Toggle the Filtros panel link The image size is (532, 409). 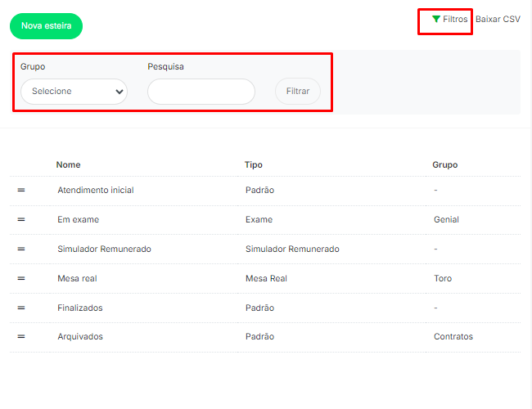[455, 19]
